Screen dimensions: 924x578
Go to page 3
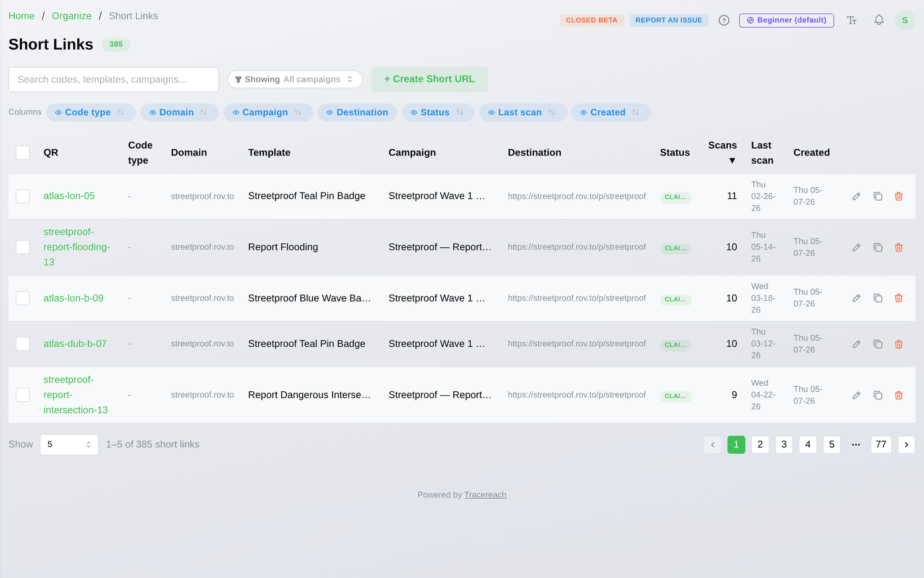784,444
